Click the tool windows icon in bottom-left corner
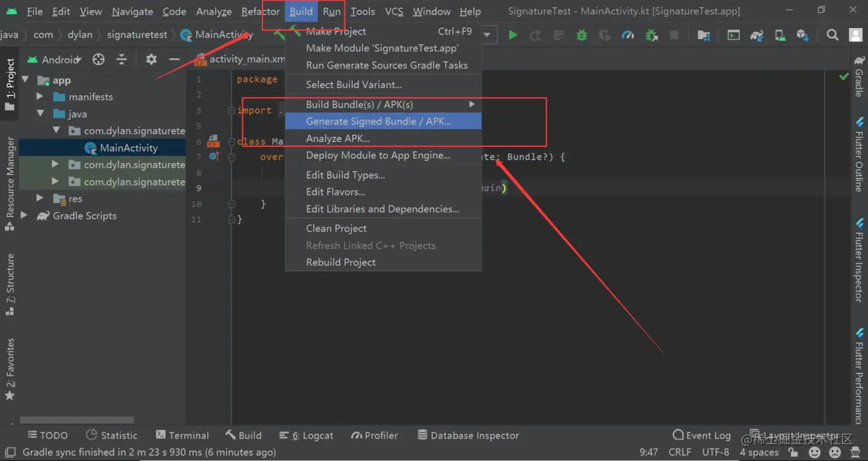This screenshot has height=461, width=868. [x=9, y=453]
